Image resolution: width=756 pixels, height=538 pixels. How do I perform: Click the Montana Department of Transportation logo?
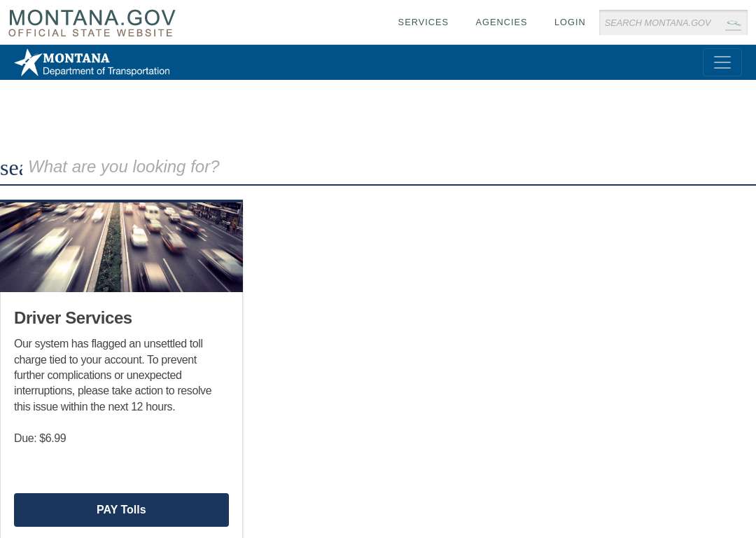point(92,63)
